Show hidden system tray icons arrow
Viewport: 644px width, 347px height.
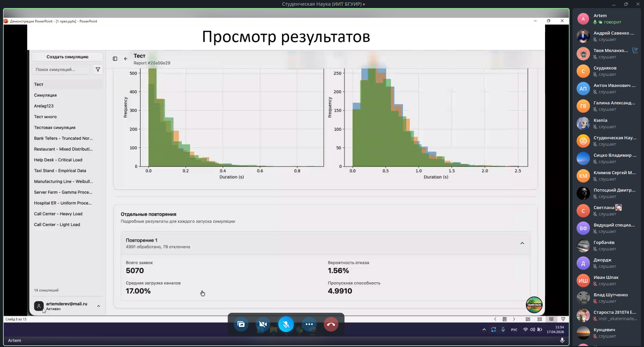tap(484, 330)
